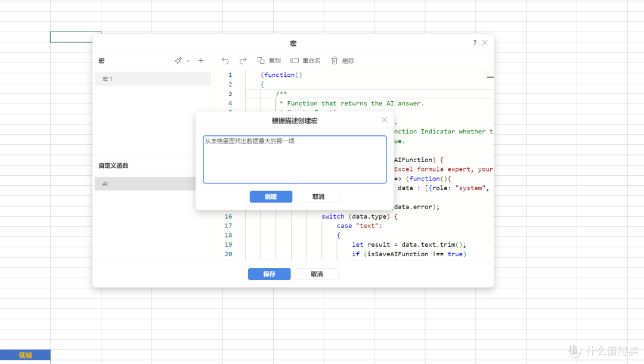
Task: Click the 重命名 rename toolbar button
Action: [x=305, y=61]
